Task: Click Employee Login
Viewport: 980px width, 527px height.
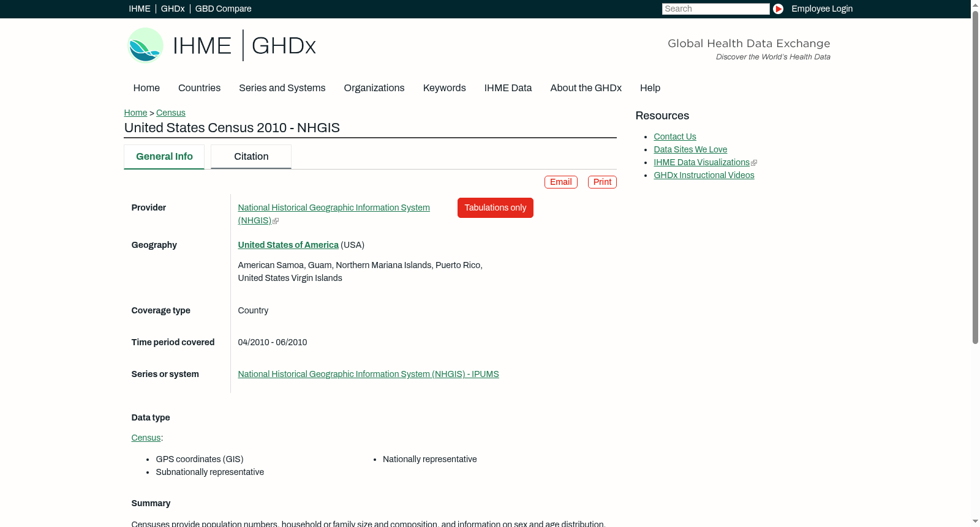Action: coord(822,9)
